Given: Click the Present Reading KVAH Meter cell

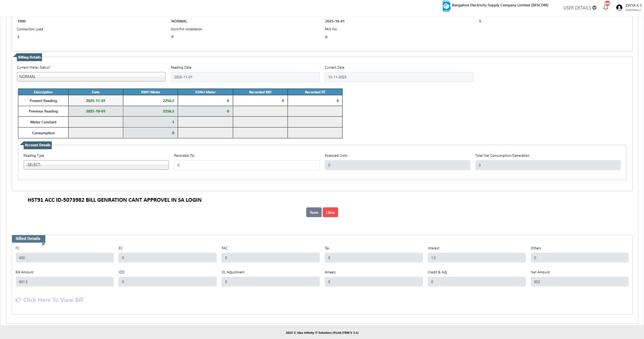Looking at the screenshot, I should point(205,101).
